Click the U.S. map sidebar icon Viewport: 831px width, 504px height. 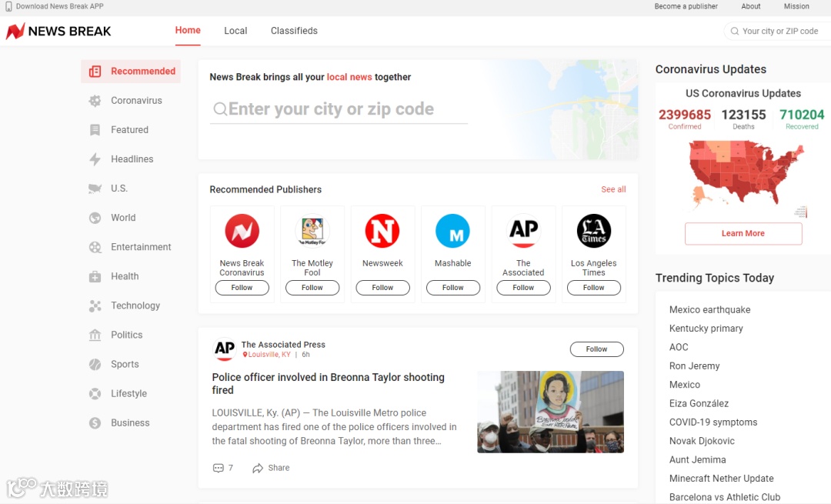[95, 189]
